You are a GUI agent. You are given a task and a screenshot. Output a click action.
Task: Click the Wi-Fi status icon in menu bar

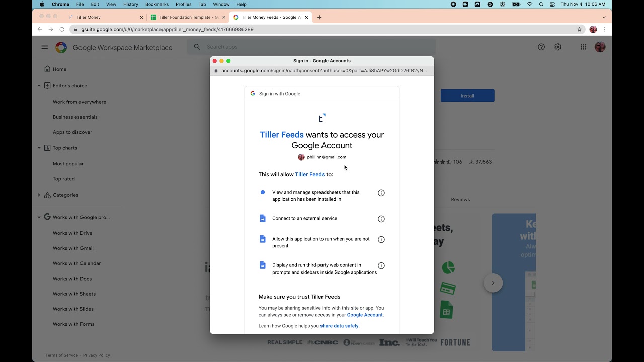tap(529, 4)
